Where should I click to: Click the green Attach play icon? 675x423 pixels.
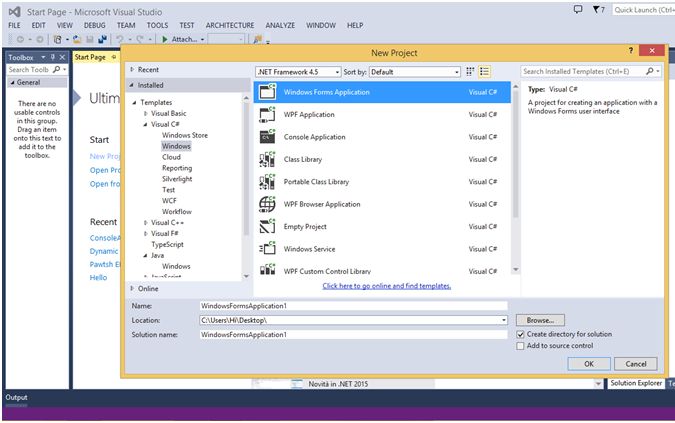(164, 39)
